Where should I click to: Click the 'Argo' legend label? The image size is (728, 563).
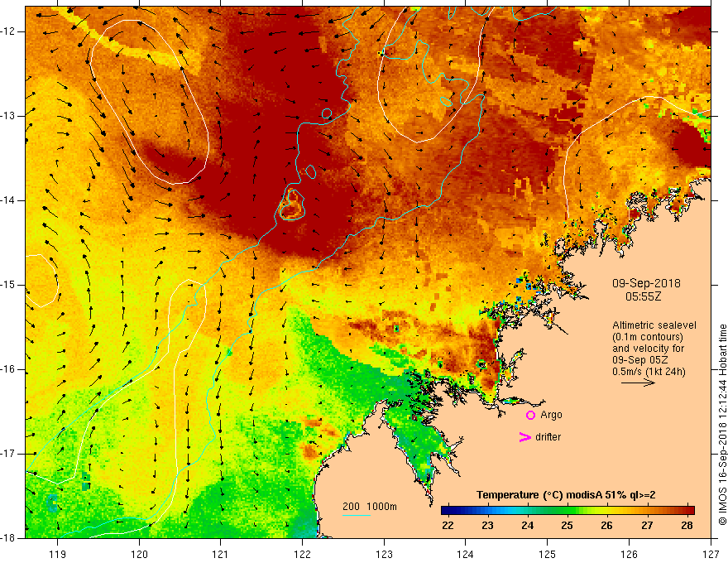tap(551, 415)
